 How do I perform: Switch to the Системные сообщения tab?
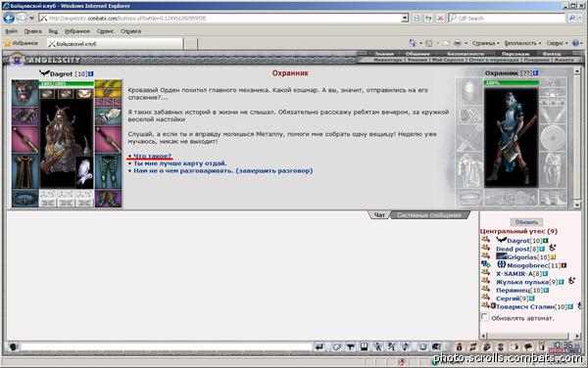[429, 215]
